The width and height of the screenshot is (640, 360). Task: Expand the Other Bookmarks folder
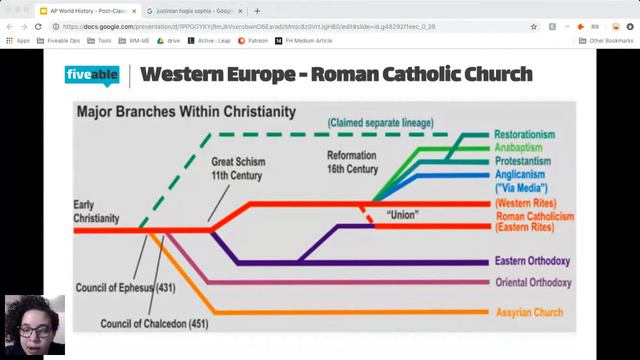606,41
